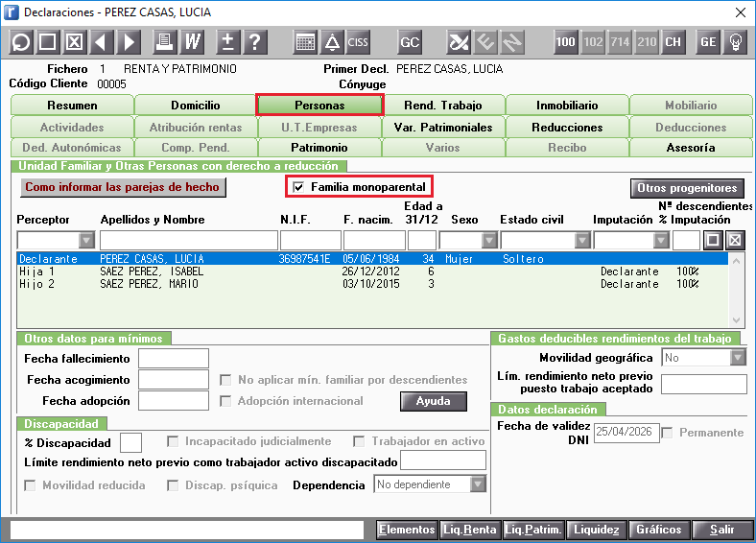Viewport: 756px width, 543px height.
Task: Click the Liquidez button
Action: click(x=597, y=530)
